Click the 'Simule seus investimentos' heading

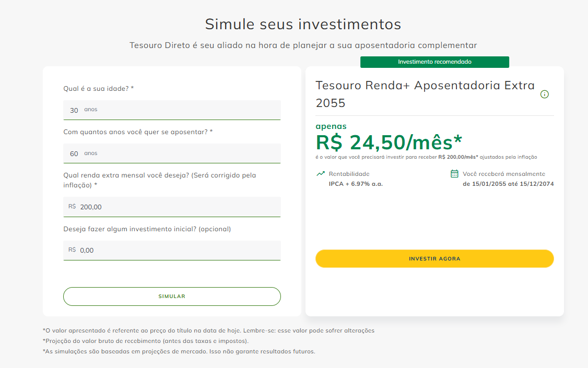click(x=303, y=24)
